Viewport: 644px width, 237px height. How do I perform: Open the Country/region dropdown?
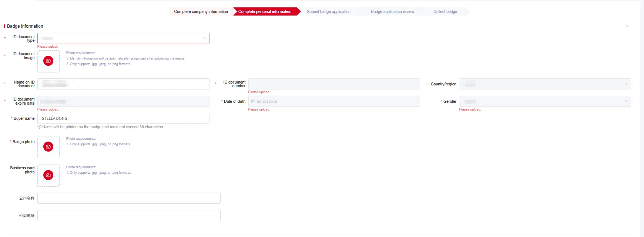545,84
